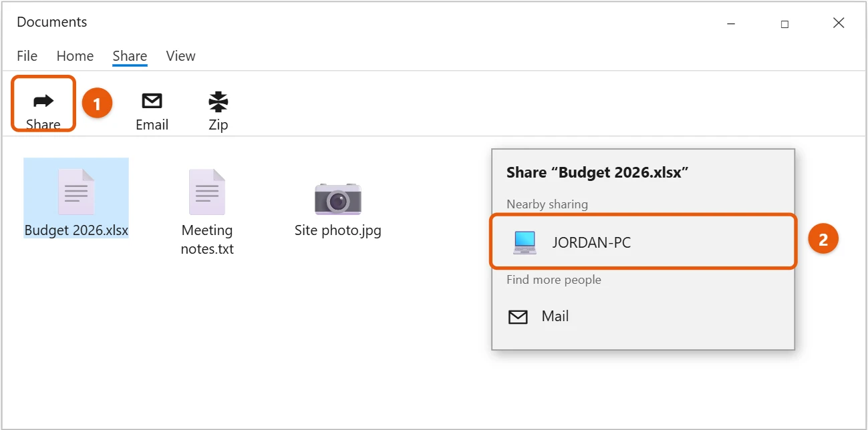Select the Budget 2026.xlsx file icon
This screenshot has width=868, height=430.
76,192
